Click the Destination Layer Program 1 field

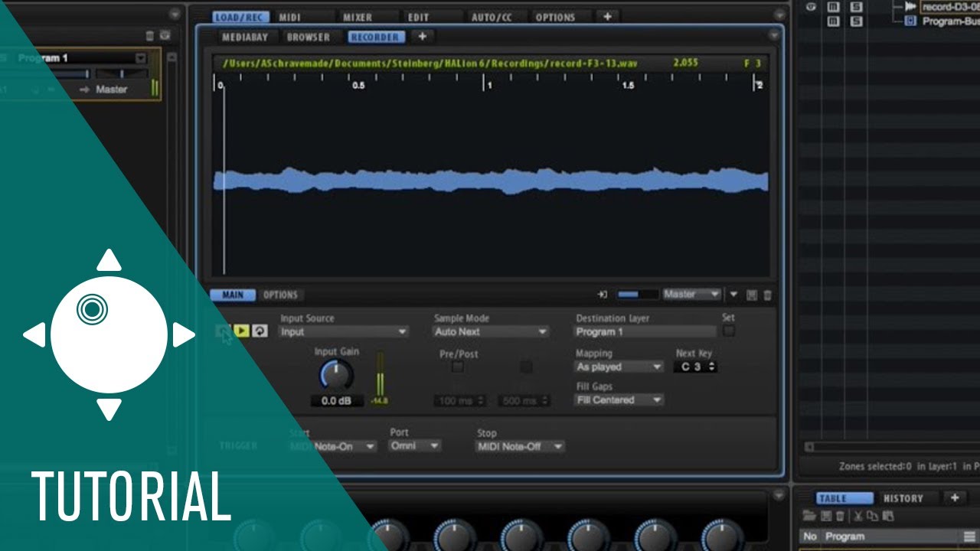(645, 332)
